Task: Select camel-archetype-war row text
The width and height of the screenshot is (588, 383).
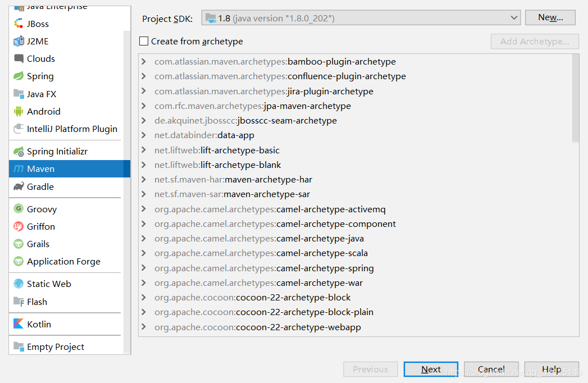Action: coord(259,282)
